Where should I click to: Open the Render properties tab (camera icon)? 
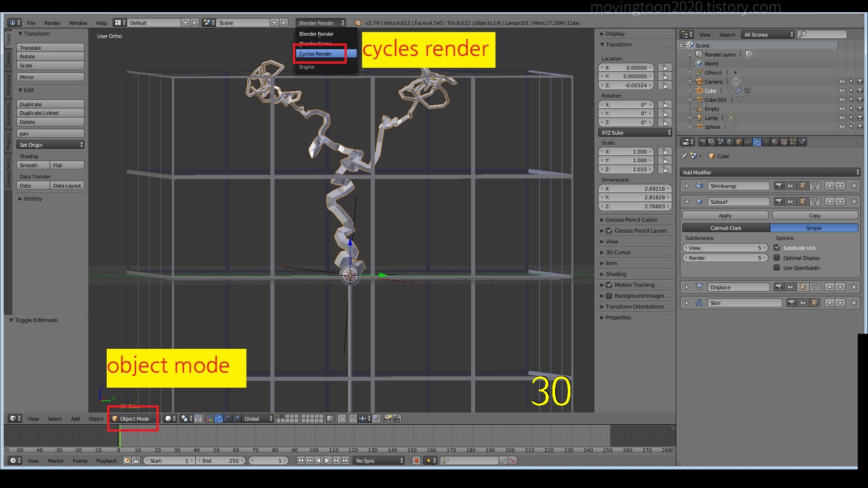pyautogui.click(x=703, y=142)
